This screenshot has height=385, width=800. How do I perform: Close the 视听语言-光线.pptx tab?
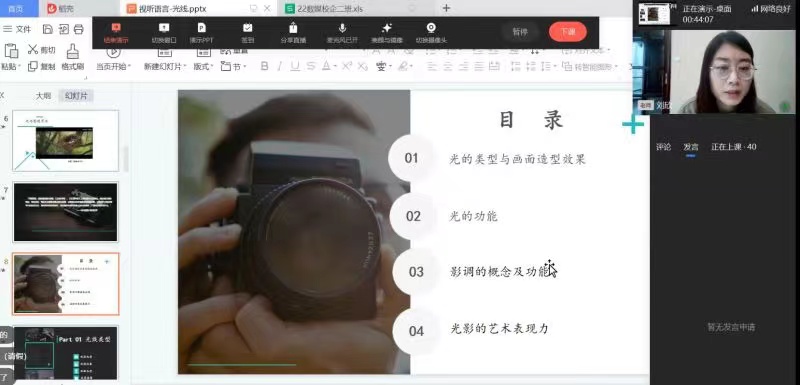[x=267, y=9]
